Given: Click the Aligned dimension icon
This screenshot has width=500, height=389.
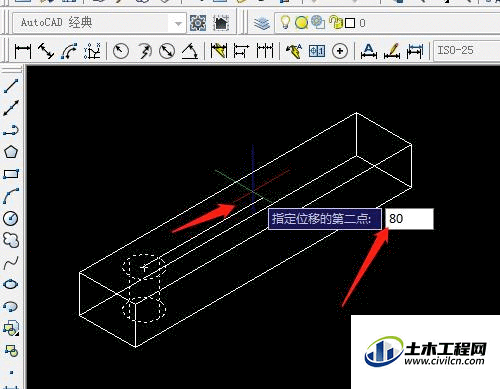Looking at the screenshot, I should point(46,51).
